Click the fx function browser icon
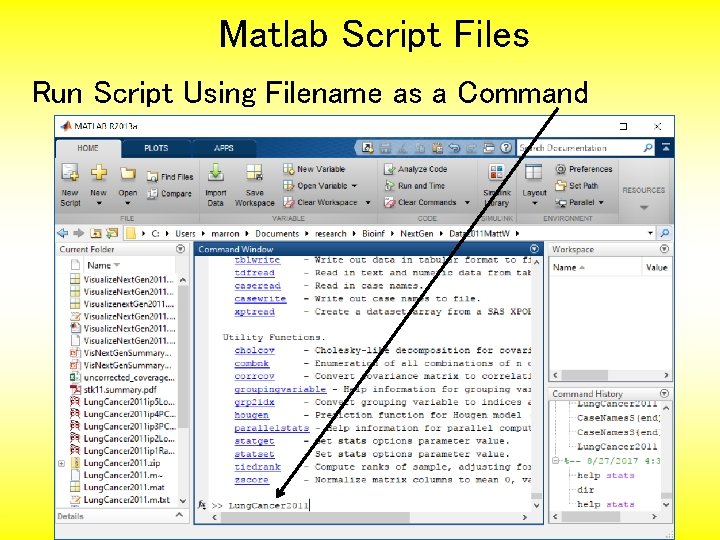Viewport: 720px width, 540px height. click(202, 505)
